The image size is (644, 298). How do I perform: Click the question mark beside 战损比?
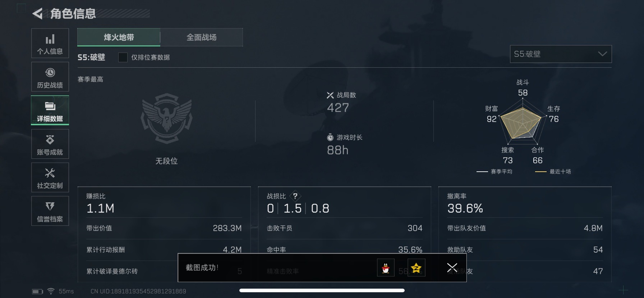click(295, 196)
